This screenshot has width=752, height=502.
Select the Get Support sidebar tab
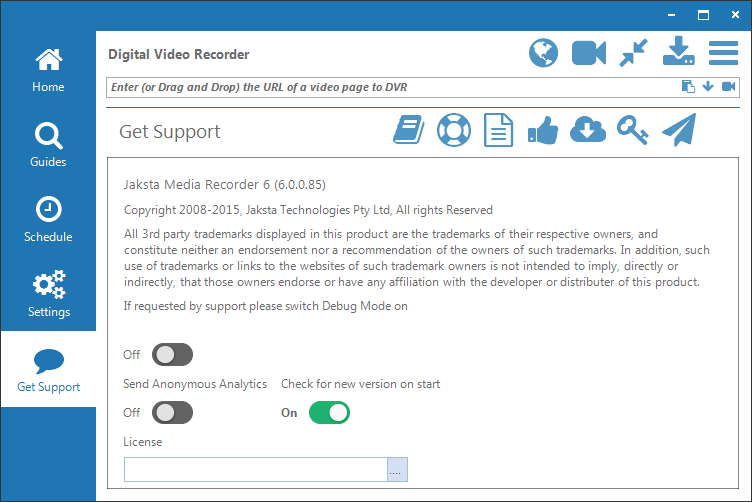pos(48,370)
